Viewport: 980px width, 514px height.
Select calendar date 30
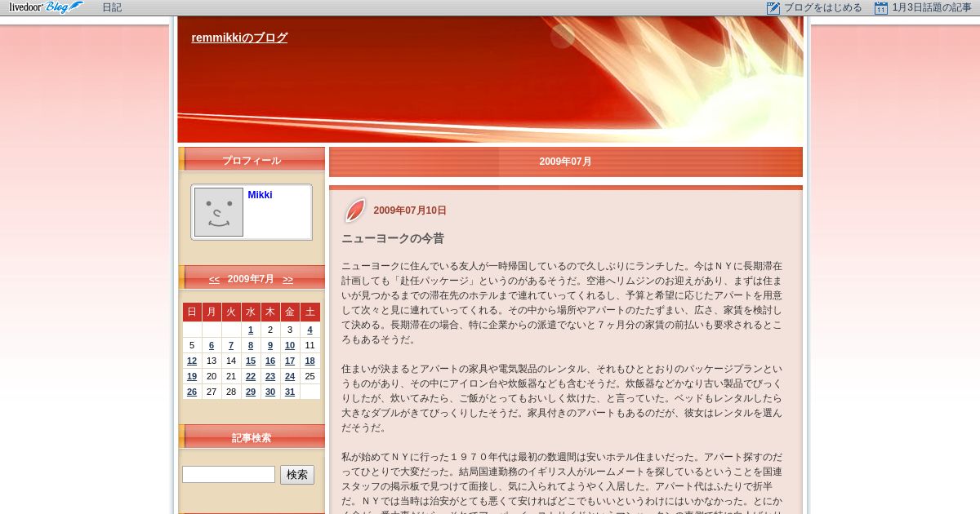tap(270, 392)
